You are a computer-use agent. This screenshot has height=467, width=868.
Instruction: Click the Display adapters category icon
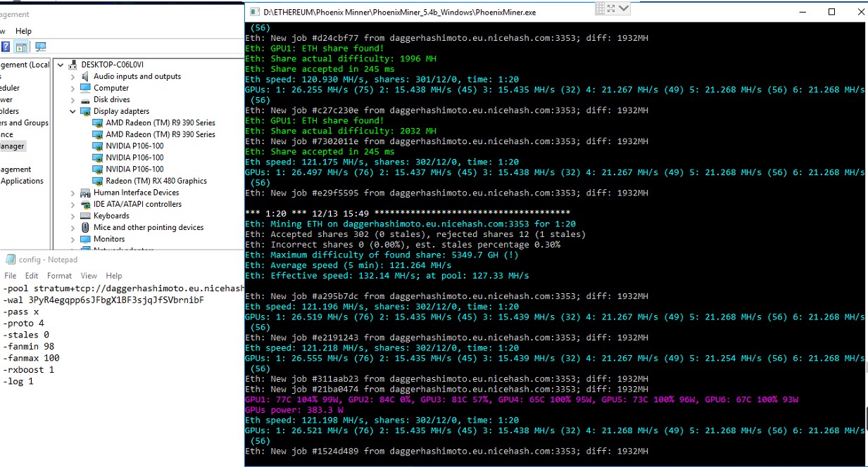[85, 111]
